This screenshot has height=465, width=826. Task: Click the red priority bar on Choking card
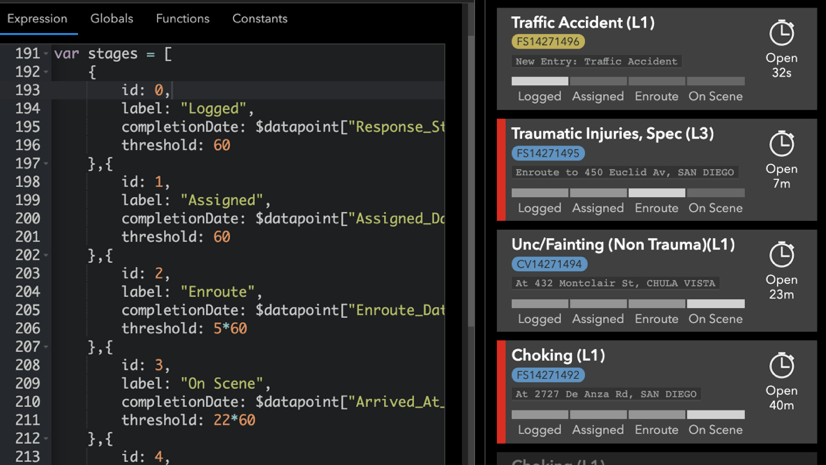pos(502,391)
